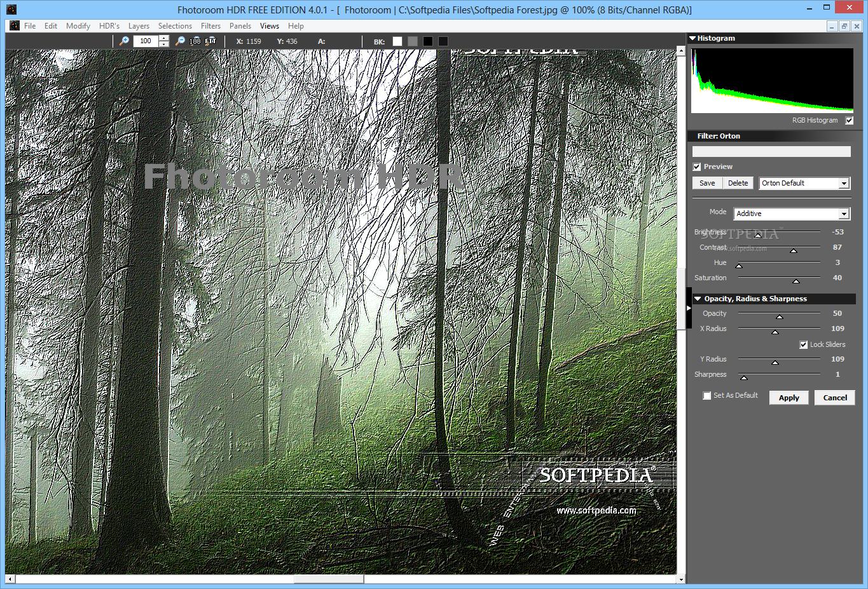
Task: Click the histogram graph display
Action: tap(772, 81)
